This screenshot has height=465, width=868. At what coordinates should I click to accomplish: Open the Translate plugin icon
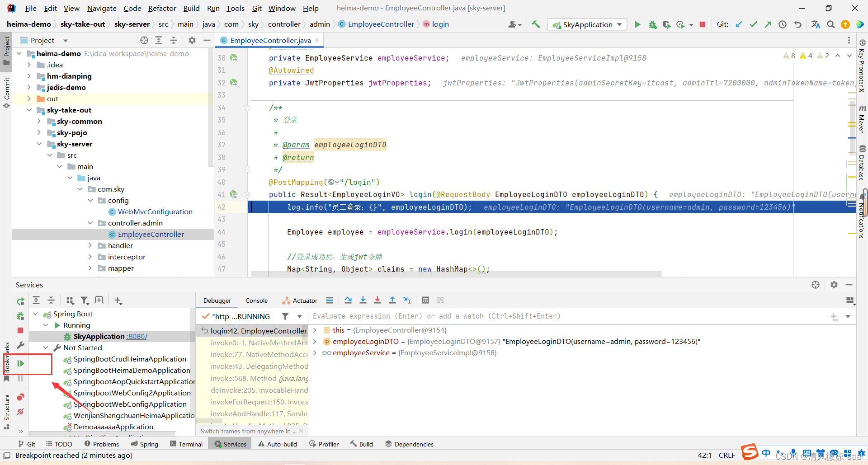(816, 24)
